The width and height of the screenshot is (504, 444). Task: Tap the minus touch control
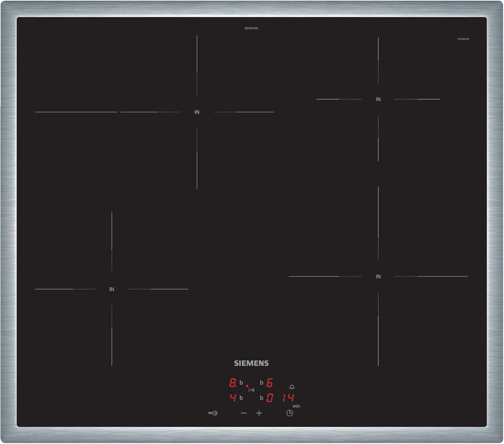[x=244, y=413]
